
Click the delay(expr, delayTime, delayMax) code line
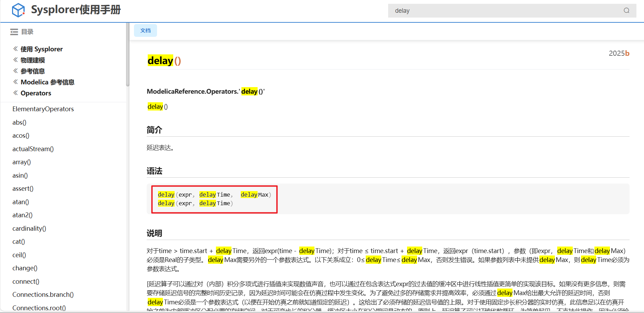[215, 195]
